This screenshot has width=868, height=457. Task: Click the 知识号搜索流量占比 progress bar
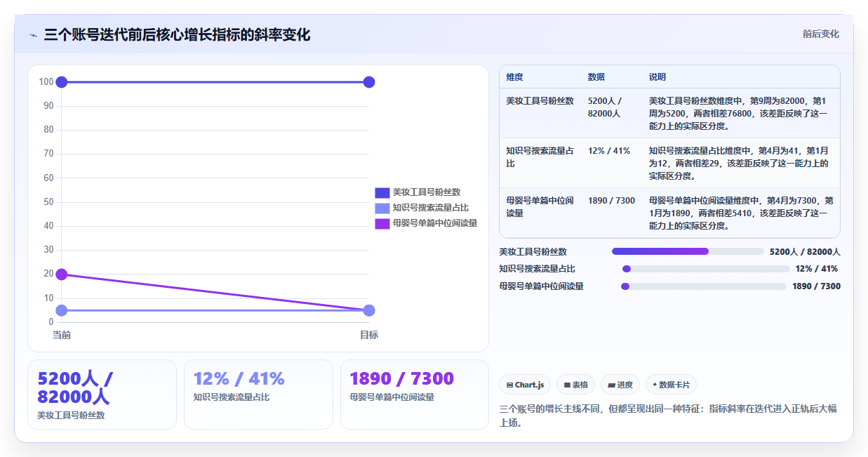(x=706, y=269)
